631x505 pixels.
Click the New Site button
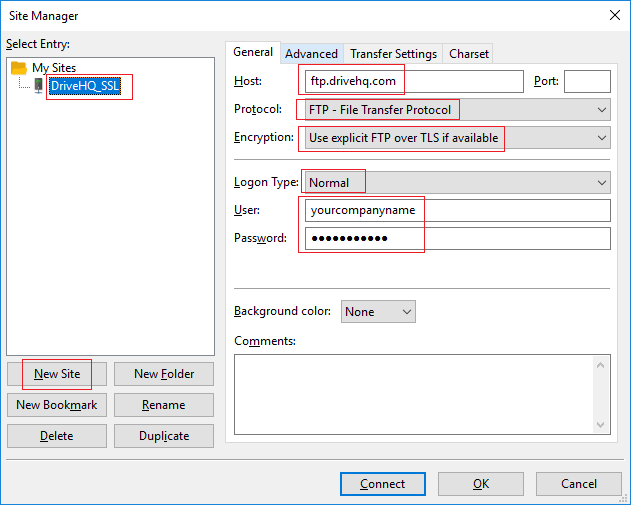[57, 374]
